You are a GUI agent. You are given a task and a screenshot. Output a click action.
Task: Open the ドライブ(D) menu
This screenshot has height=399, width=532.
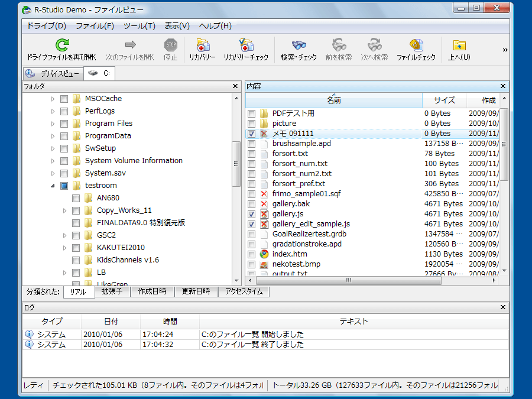click(x=47, y=26)
